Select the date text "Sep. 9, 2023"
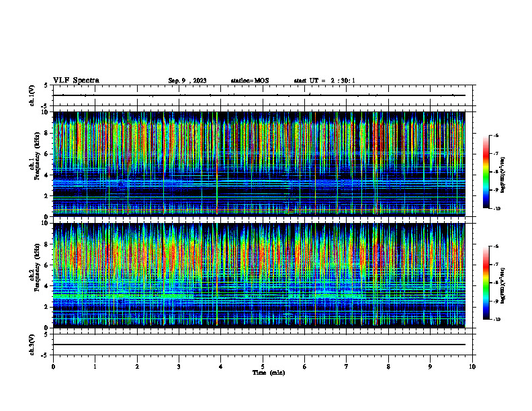The image size is (532, 411). click(187, 81)
